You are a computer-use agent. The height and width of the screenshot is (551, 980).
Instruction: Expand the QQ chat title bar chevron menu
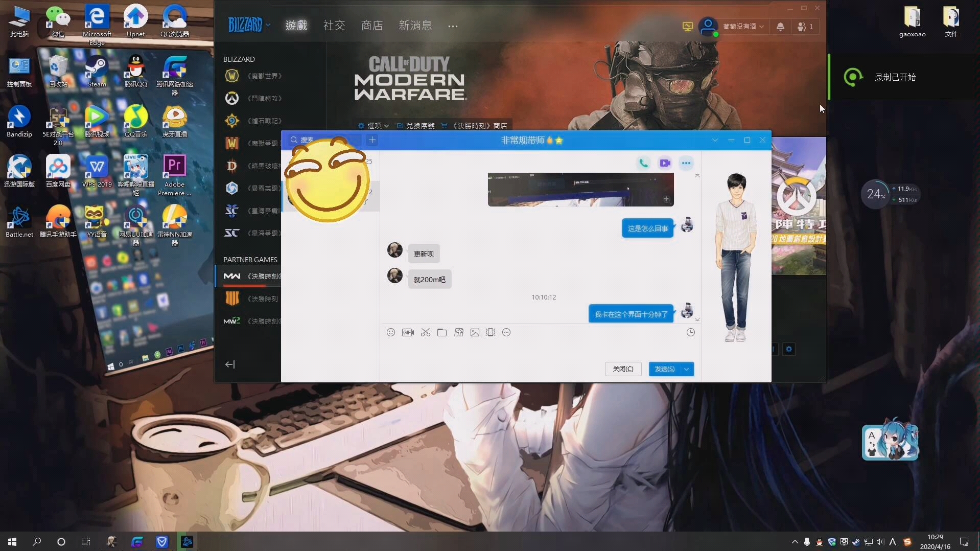[x=715, y=140]
